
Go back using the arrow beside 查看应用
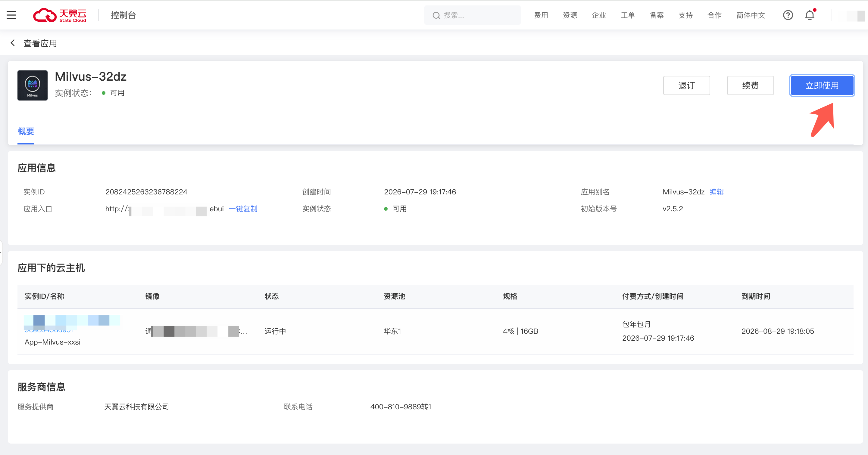point(13,43)
